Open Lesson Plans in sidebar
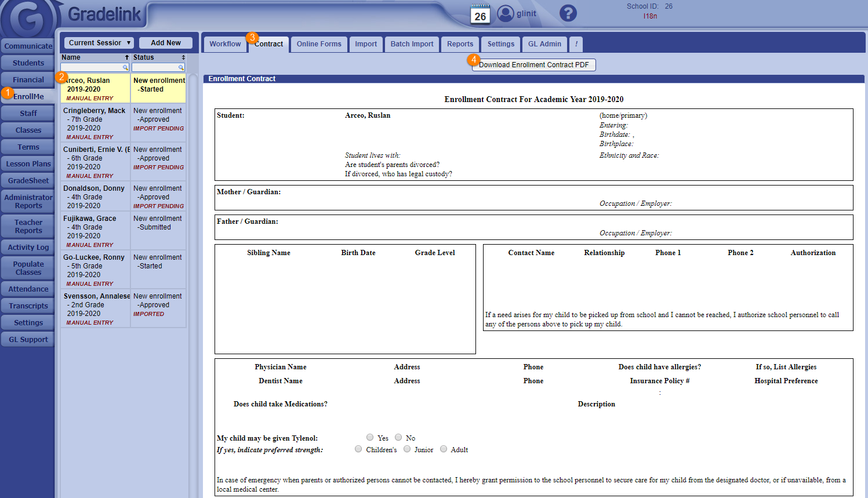868x498 pixels. 28,164
